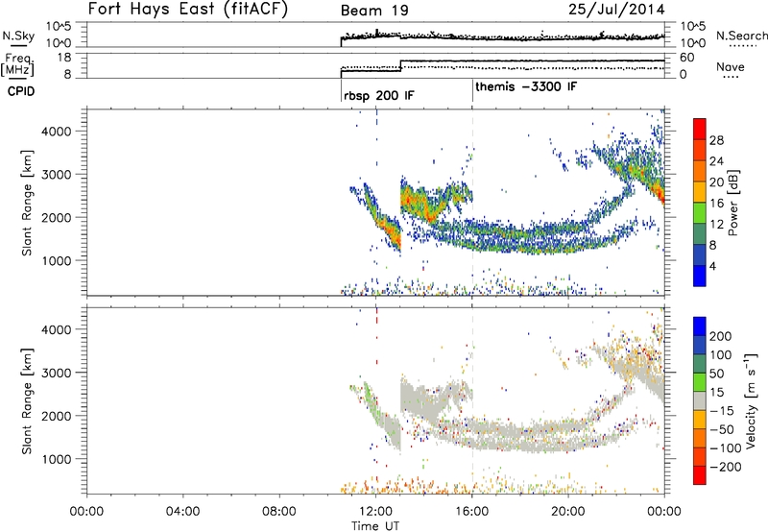Click the rbsp 200 IF annotation
This screenshot has height=532, width=768.
click(378, 95)
